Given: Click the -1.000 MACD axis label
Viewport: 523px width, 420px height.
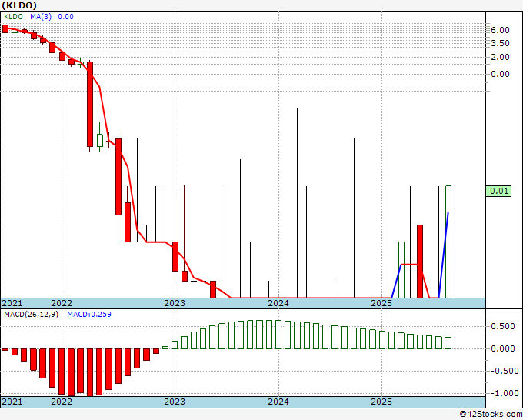Looking at the screenshot, I should pyautogui.click(x=503, y=393).
